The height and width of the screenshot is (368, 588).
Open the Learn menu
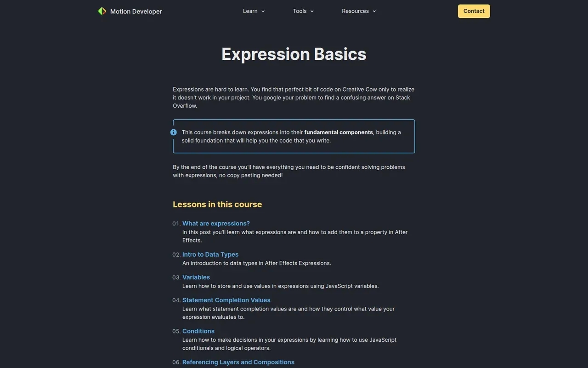[x=250, y=11]
